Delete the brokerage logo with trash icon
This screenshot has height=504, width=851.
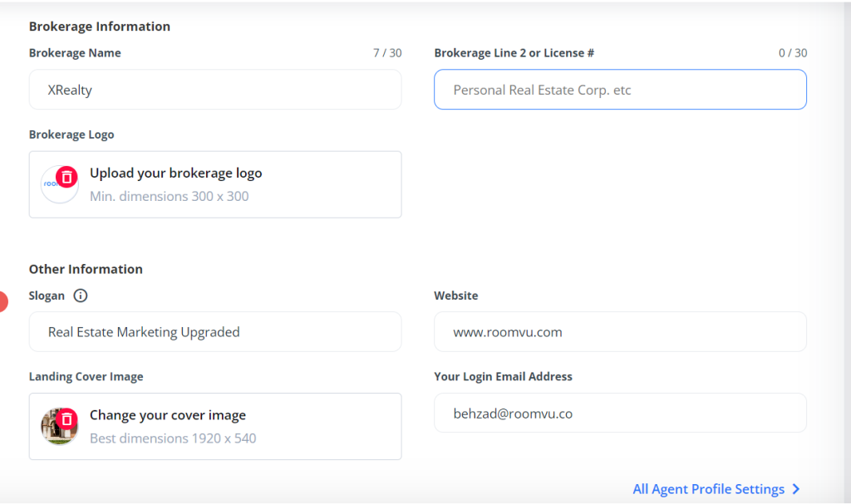67,177
